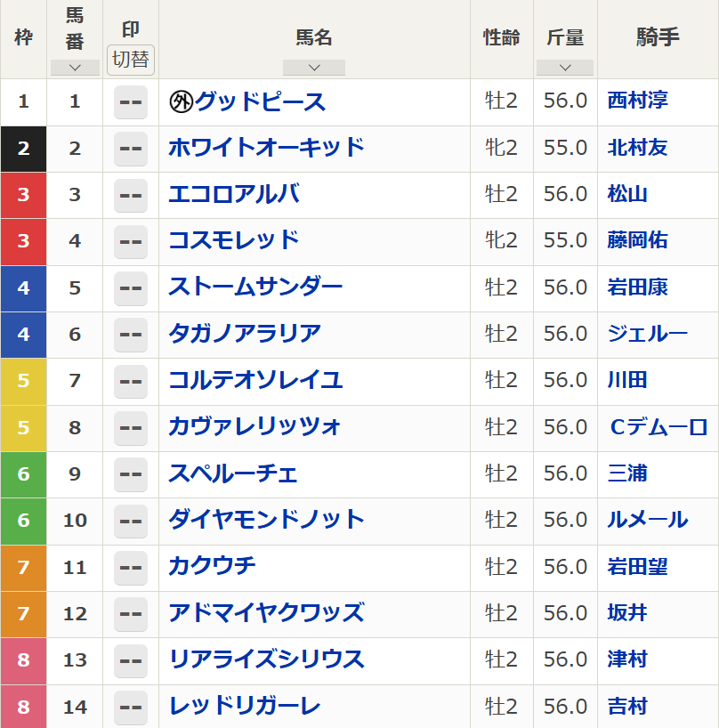Screen dimensions: 719x728
Task: Expand the 馬番 sort dropdown
Action: (x=75, y=68)
